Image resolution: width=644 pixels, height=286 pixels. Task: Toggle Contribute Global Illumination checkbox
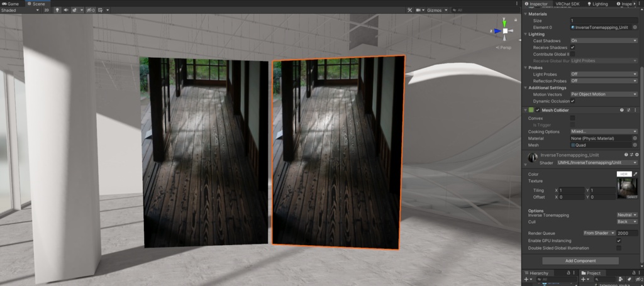tap(572, 54)
